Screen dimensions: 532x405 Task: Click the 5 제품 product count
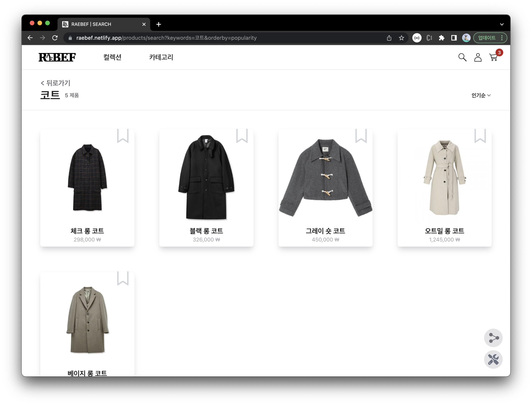coord(72,95)
